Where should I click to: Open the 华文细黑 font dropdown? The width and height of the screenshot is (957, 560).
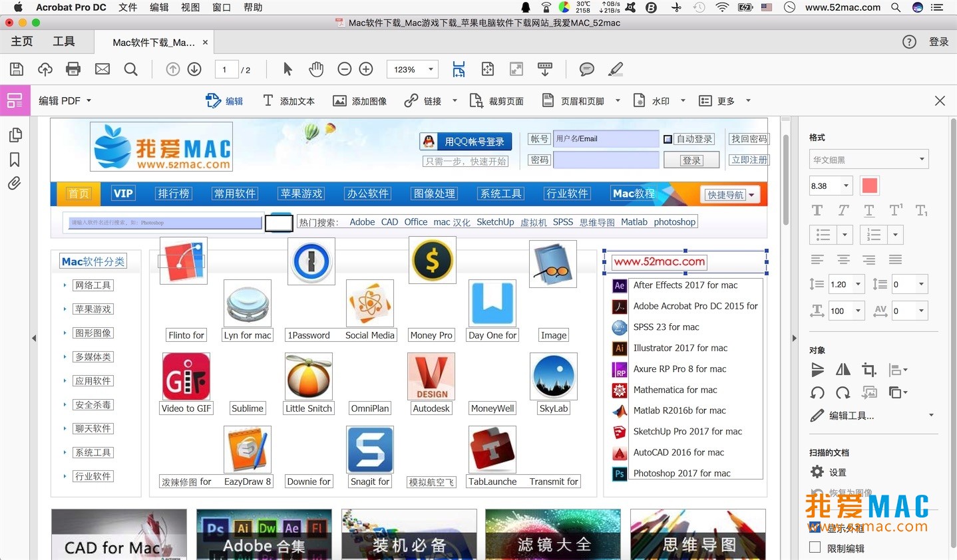[x=922, y=159]
